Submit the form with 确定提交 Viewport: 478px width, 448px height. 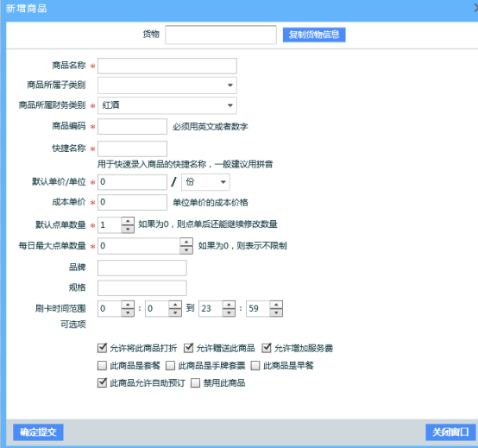(x=38, y=432)
